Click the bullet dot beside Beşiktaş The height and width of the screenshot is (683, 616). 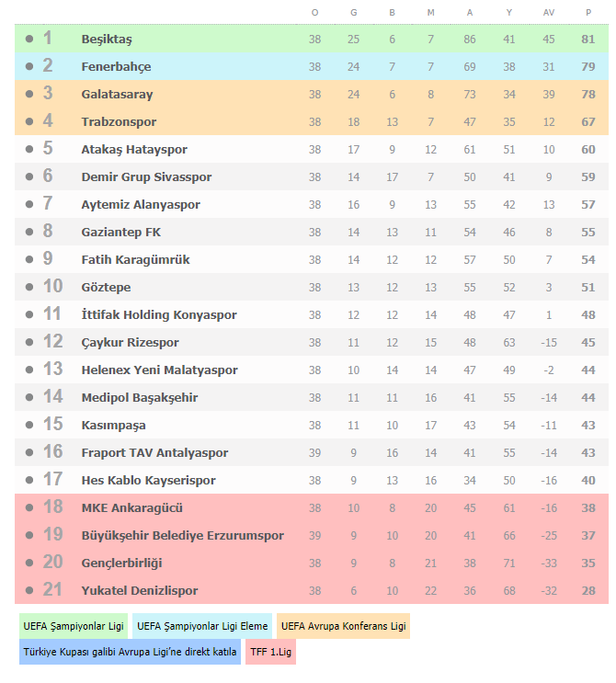pos(29,40)
